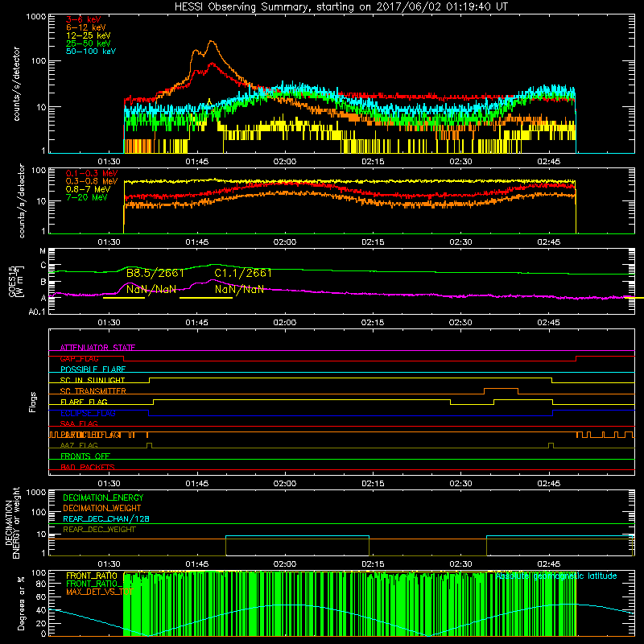Select the AAZ_FLAG label

pyautogui.click(x=79, y=445)
